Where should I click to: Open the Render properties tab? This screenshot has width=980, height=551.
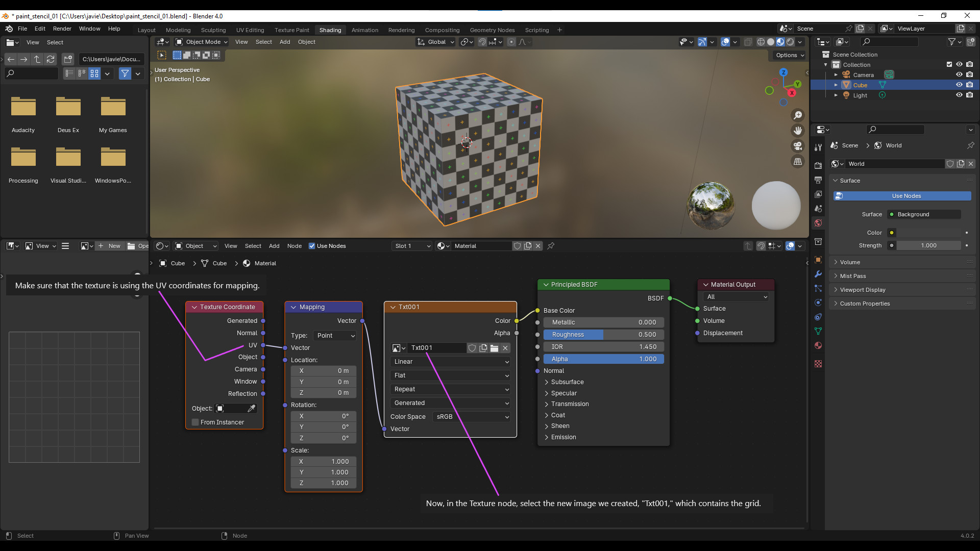(x=818, y=165)
